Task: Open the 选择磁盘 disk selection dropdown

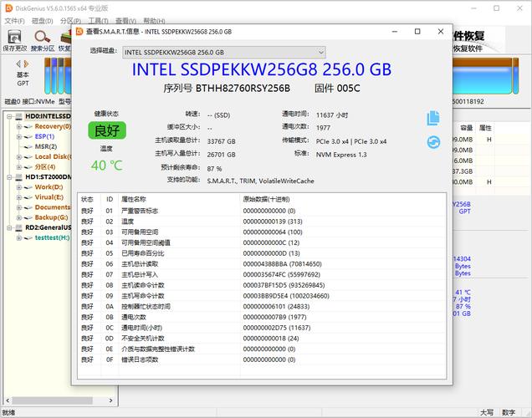Action: pyautogui.click(x=224, y=52)
